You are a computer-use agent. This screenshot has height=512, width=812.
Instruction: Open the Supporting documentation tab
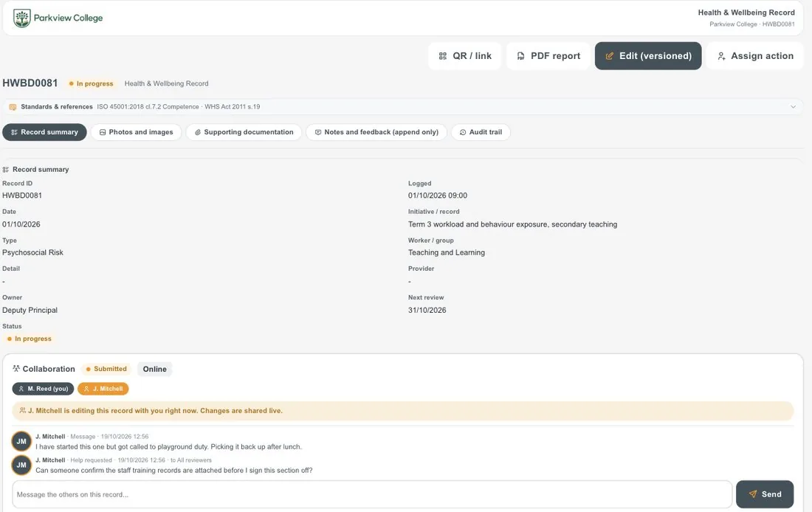[x=244, y=132]
